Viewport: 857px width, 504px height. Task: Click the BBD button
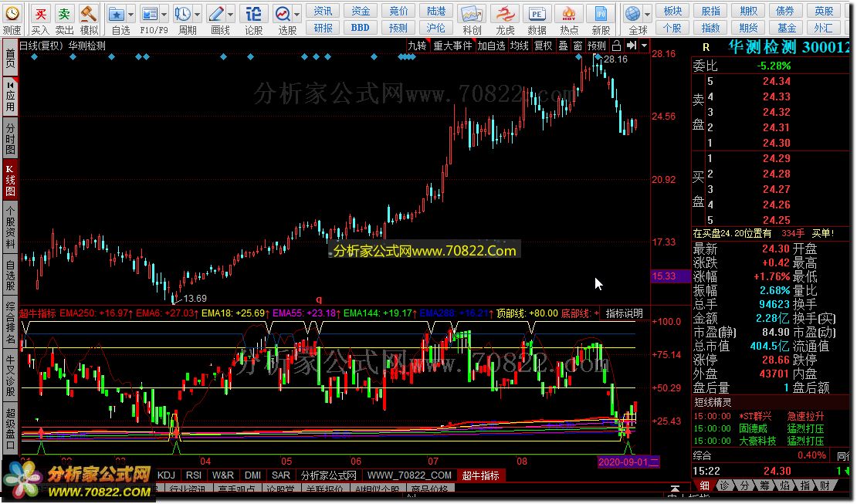(x=361, y=27)
